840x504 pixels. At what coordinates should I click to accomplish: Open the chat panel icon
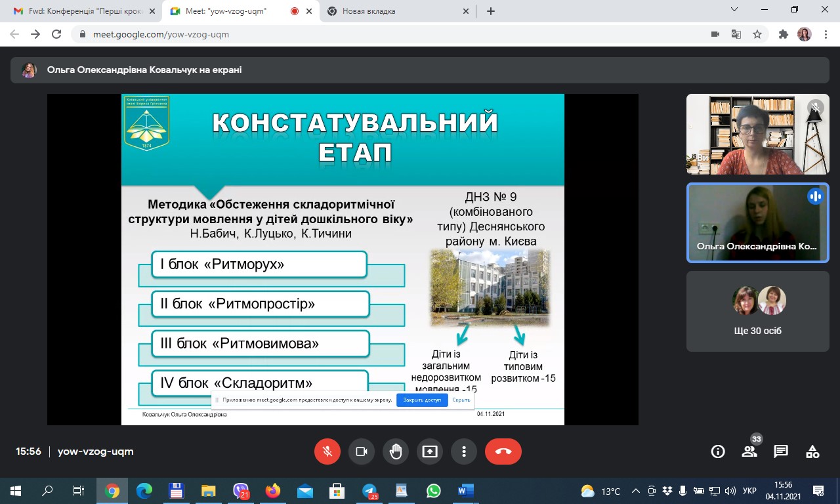pos(780,451)
